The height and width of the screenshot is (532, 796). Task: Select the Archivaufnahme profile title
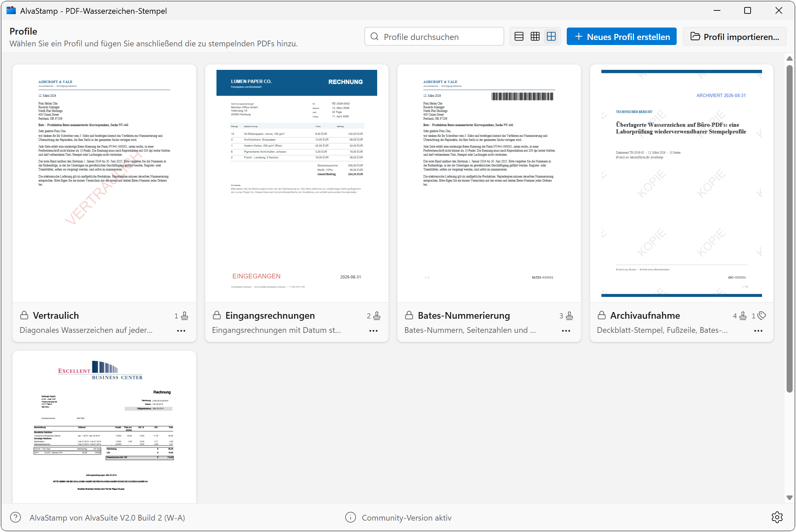coord(645,315)
